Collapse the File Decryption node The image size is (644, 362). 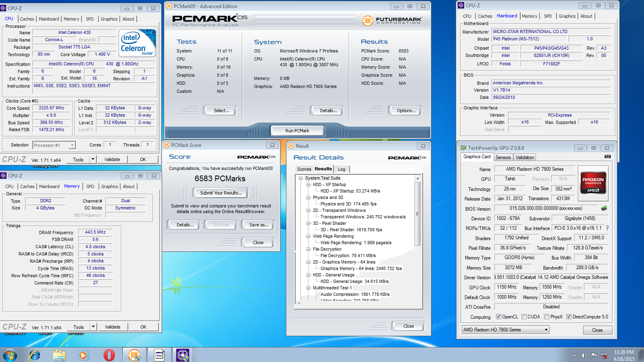[x=308, y=249]
